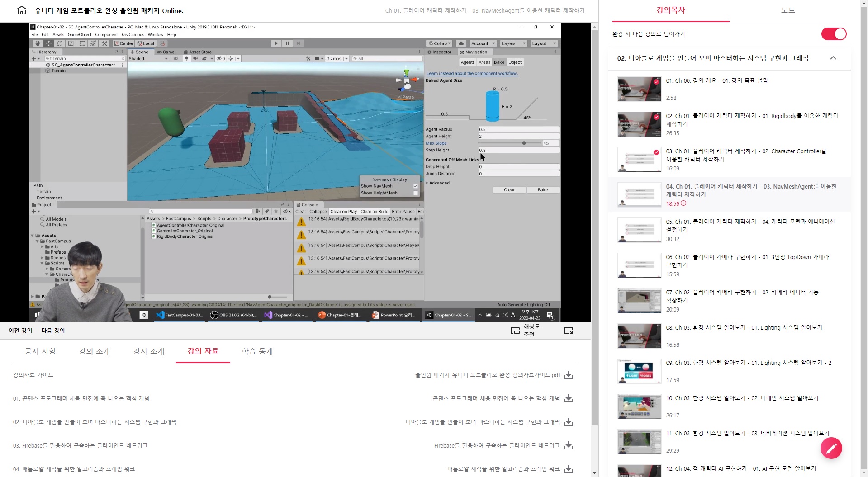Screen dimensions: 868x477
Task: Collapse the Assets folder tree arrow
Action: tap(33, 236)
